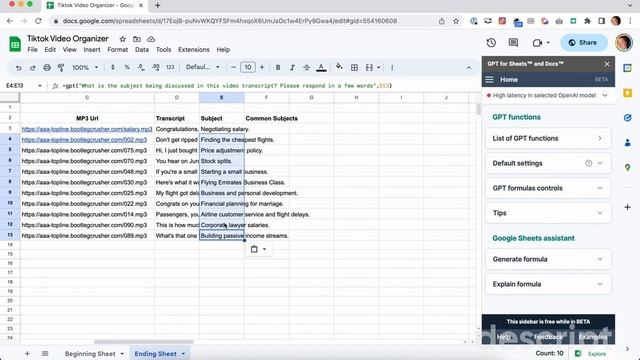Screen dimensions: 640x360
Task: Print the spreadsheet
Action: point(47,68)
